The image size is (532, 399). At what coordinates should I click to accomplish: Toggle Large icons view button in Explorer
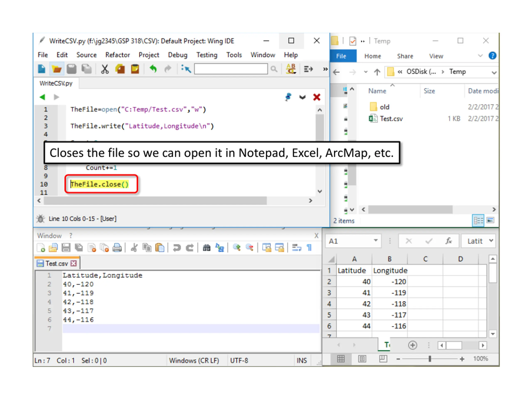(490, 220)
